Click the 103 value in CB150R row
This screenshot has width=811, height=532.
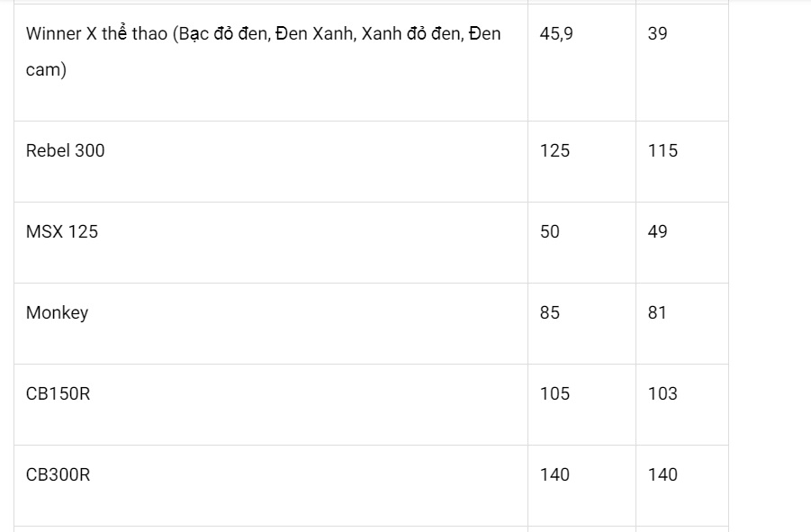coord(662,394)
